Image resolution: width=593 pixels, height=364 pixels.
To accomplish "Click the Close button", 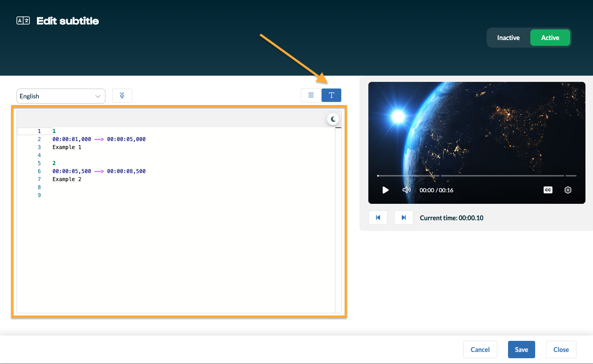I will coord(561,350).
